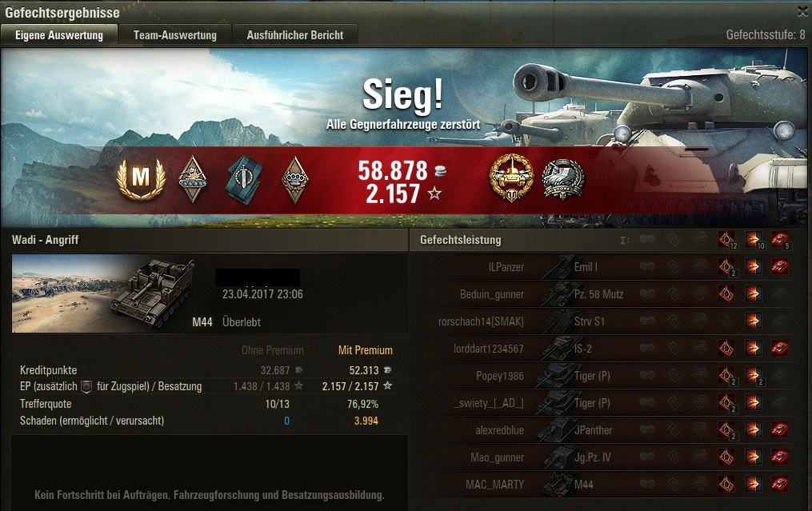Click the platoon shield icon in the EP row
Viewport: 812px width, 511px height.
coord(87,386)
